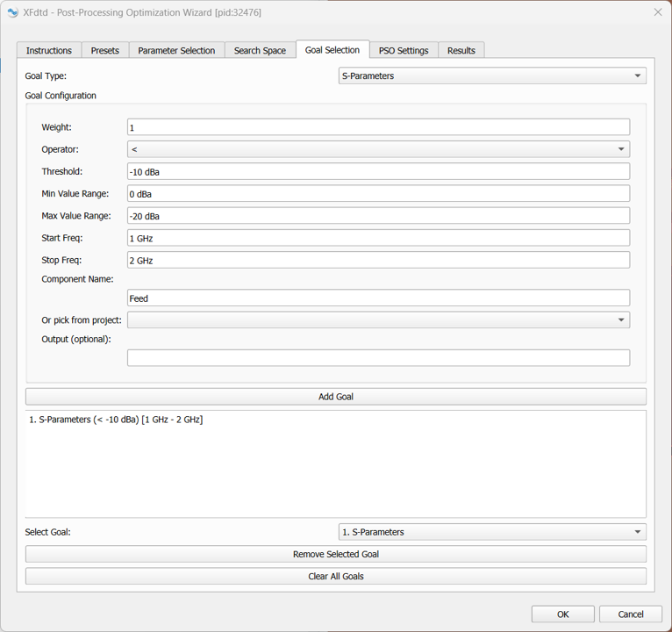Screen dimensions: 672x632
Task: Click the Goal Configuration label
Action: (x=61, y=96)
